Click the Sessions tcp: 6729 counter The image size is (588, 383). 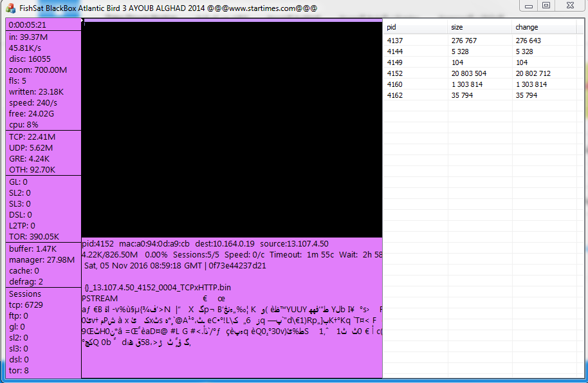point(26,305)
